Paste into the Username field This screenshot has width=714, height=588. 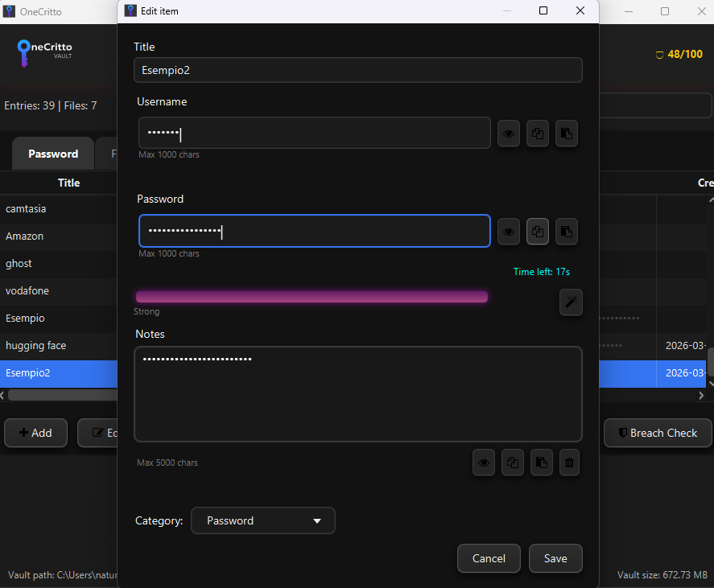click(566, 134)
